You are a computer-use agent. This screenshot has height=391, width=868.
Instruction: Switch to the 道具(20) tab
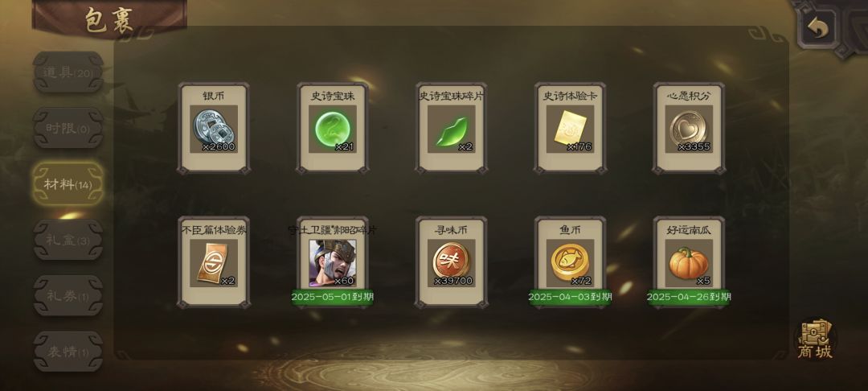pos(68,72)
